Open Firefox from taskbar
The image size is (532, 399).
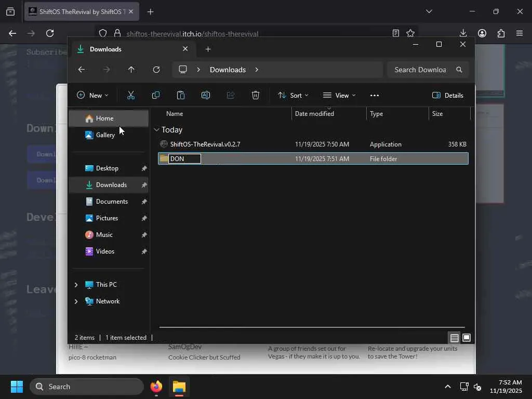156,387
